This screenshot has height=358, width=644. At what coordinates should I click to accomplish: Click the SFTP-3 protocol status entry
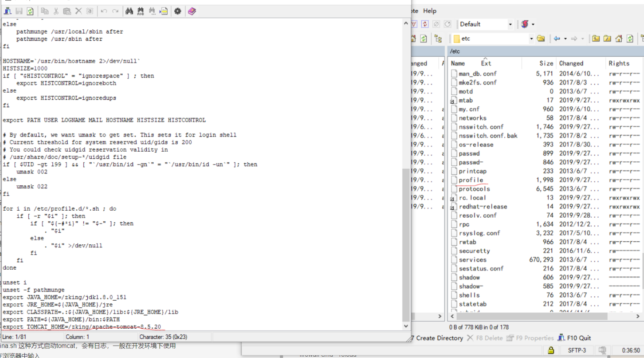577,350
